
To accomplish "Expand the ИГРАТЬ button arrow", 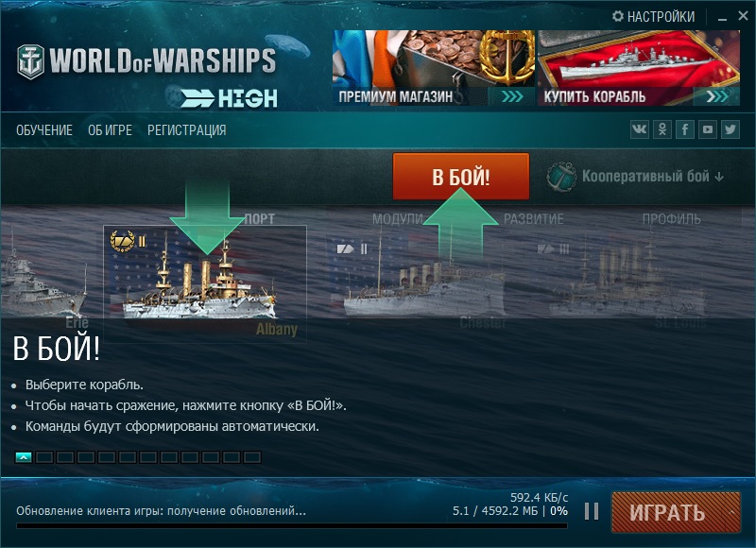I will [732, 512].
